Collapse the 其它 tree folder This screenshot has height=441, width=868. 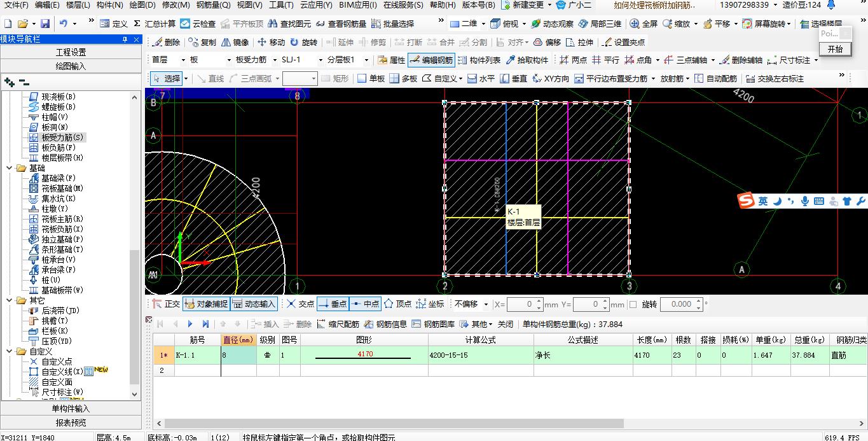pos(10,300)
